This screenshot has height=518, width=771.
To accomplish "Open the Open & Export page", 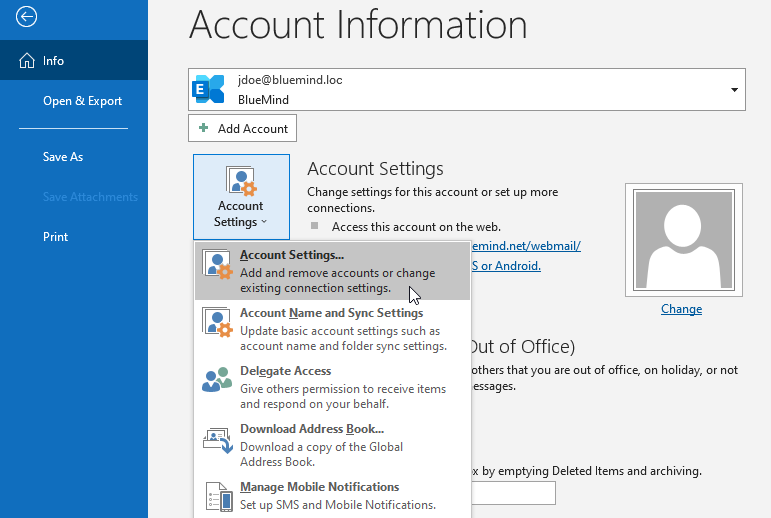I will (x=82, y=101).
